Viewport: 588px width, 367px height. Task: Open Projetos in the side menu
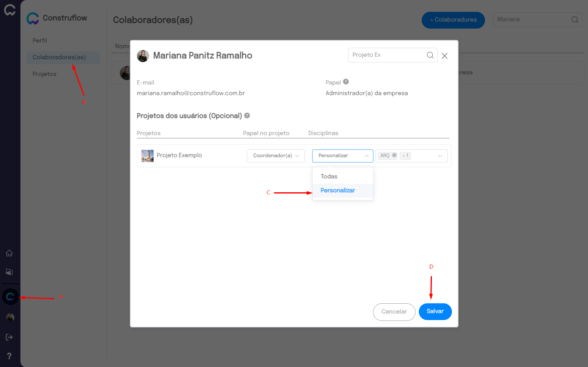pyautogui.click(x=45, y=74)
